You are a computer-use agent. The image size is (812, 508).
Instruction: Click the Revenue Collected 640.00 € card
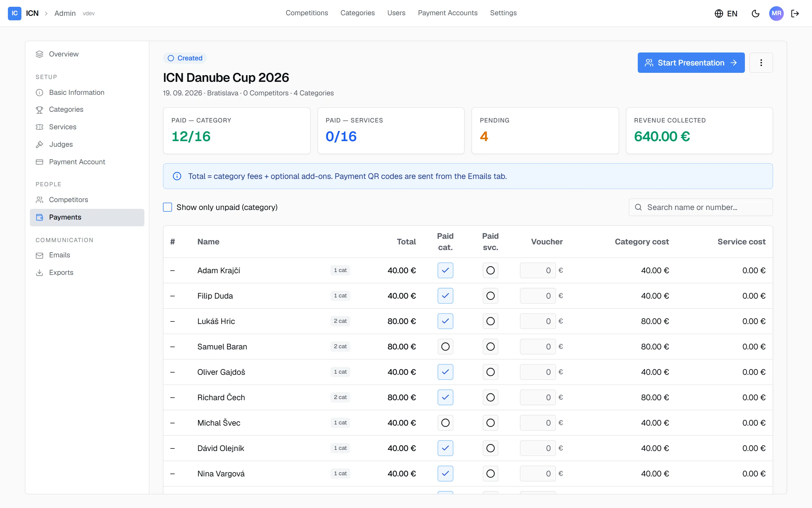pos(699,131)
